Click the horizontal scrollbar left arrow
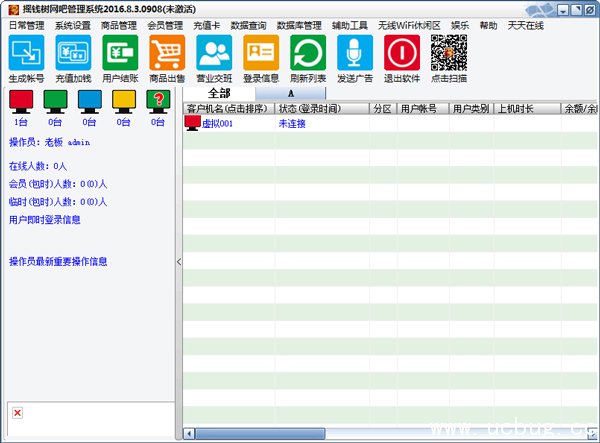Viewport: 600px width, 443px height. point(189,434)
